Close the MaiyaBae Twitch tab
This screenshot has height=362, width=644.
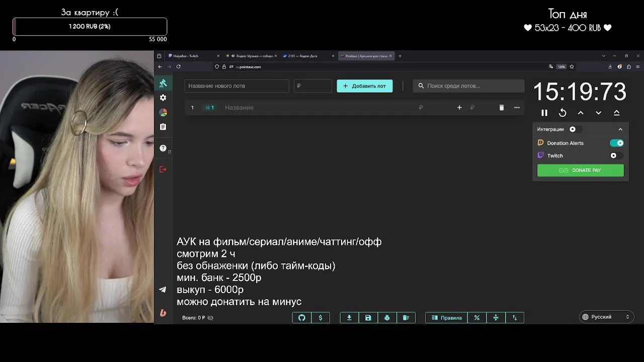point(218,56)
